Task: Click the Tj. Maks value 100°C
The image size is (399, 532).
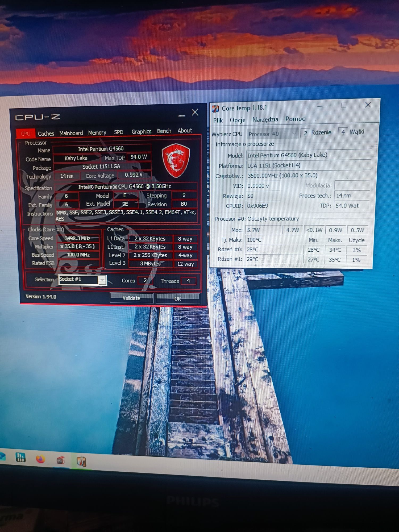Action: (x=274, y=240)
